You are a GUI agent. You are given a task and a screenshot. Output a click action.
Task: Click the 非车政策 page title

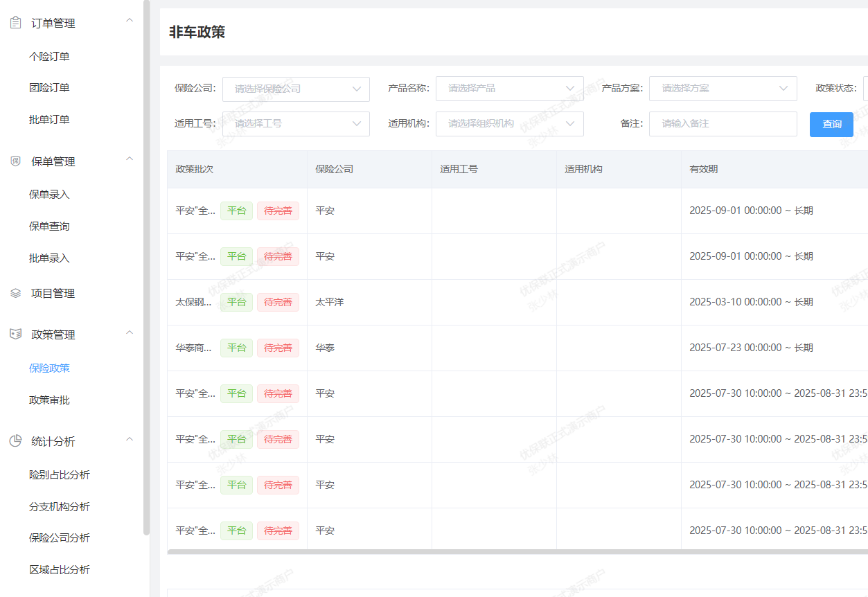point(197,32)
